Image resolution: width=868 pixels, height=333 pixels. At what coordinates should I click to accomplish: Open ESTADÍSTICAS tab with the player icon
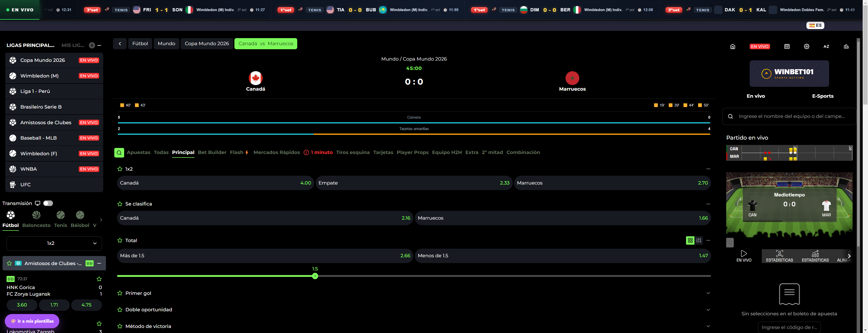(779, 256)
